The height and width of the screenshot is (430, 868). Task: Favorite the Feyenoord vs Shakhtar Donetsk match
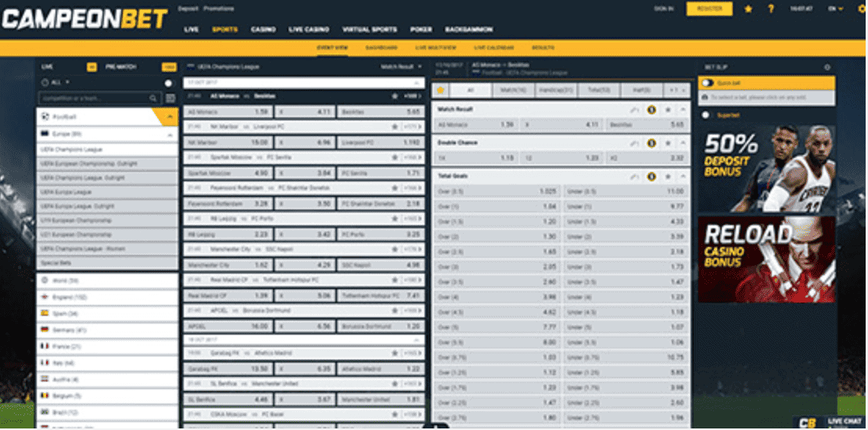pyautogui.click(x=395, y=188)
